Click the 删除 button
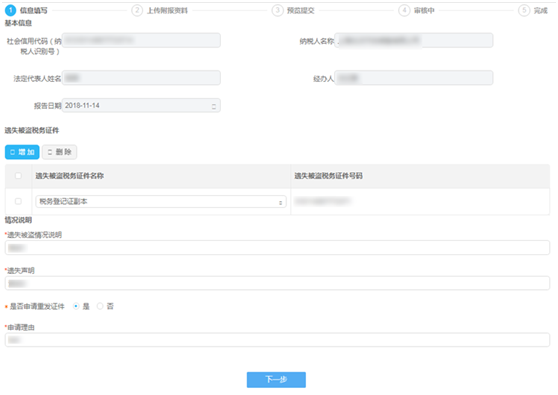The width and height of the screenshot is (558, 395). [x=59, y=152]
